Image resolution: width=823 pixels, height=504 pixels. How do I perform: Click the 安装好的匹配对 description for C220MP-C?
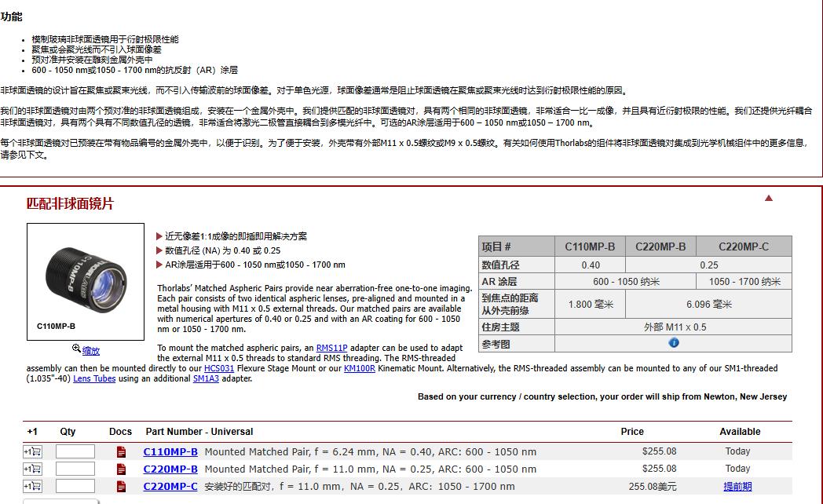360,486
